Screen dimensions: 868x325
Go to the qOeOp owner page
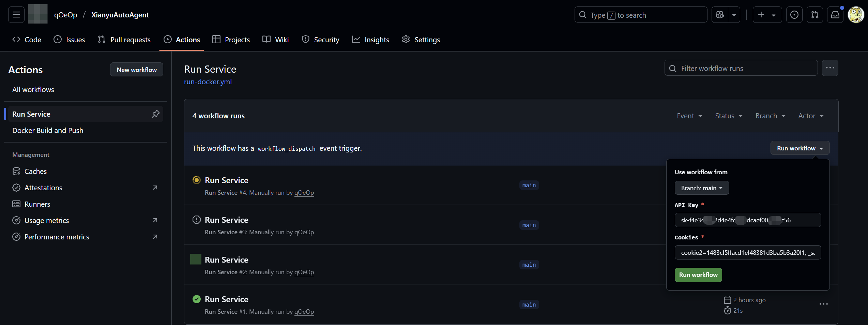65,15
